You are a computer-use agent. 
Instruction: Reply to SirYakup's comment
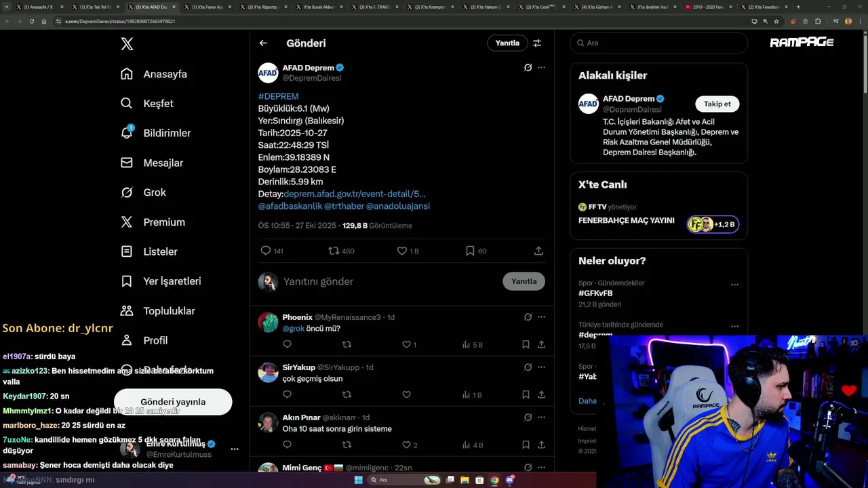(287, 394)
